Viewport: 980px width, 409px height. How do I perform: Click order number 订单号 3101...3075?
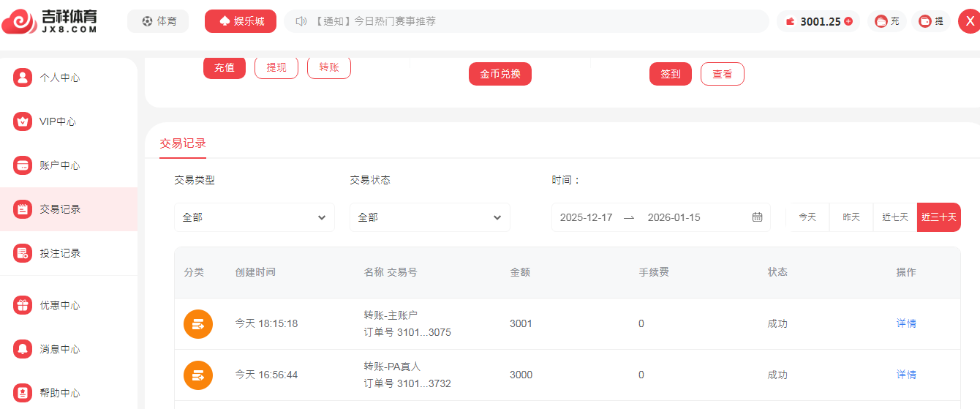pos(407,332)
